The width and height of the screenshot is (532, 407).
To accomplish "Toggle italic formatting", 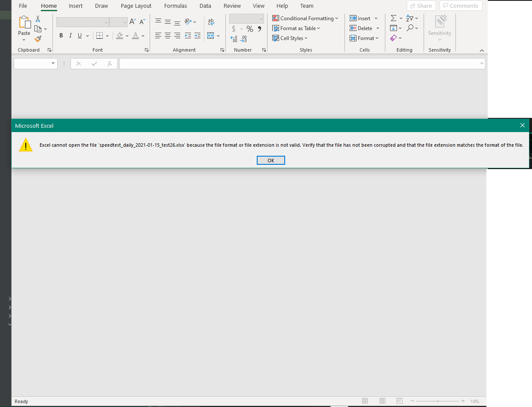I will 70,35.
